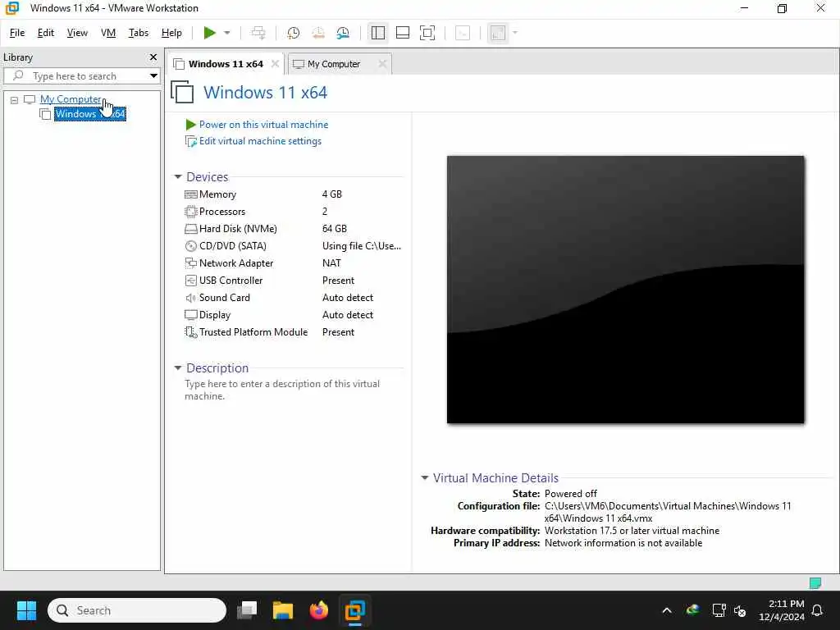The height and width of the screenshot is (630, 840).
Task: Click the console view toolbar icon
Action: pos(463,33)
